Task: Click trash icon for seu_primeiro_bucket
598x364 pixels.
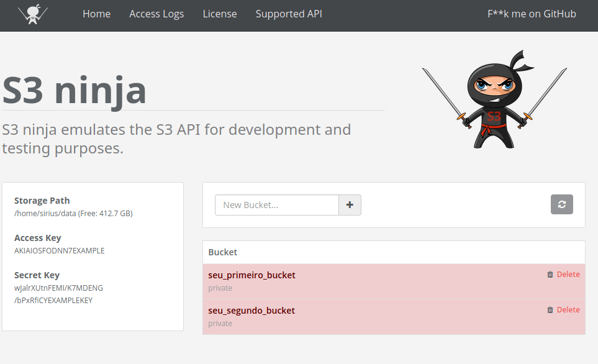Action: [550, 275]
